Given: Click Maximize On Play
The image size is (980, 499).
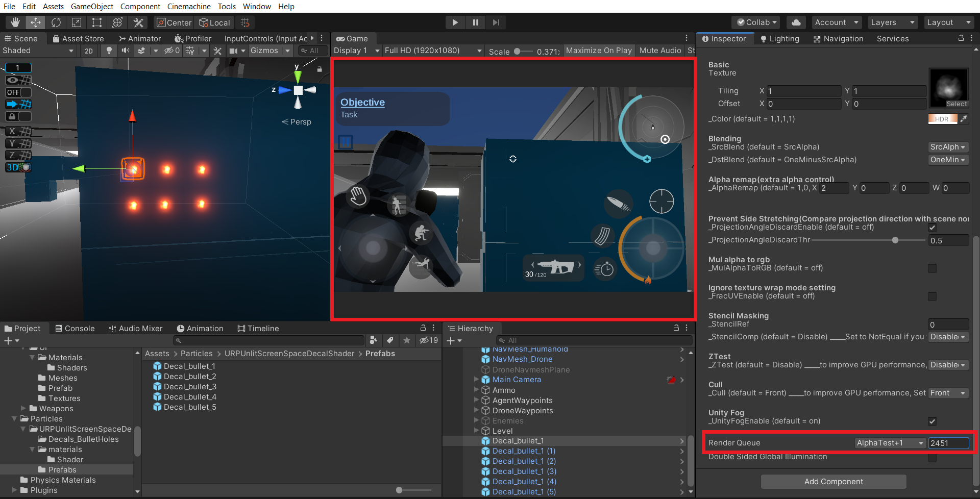Looking at the screenshot, I should pyautogui.click(x=598, y=50).
